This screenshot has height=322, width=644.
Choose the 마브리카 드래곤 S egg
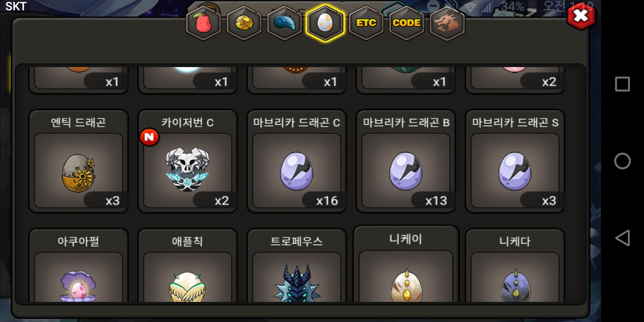tap(515, 161)
